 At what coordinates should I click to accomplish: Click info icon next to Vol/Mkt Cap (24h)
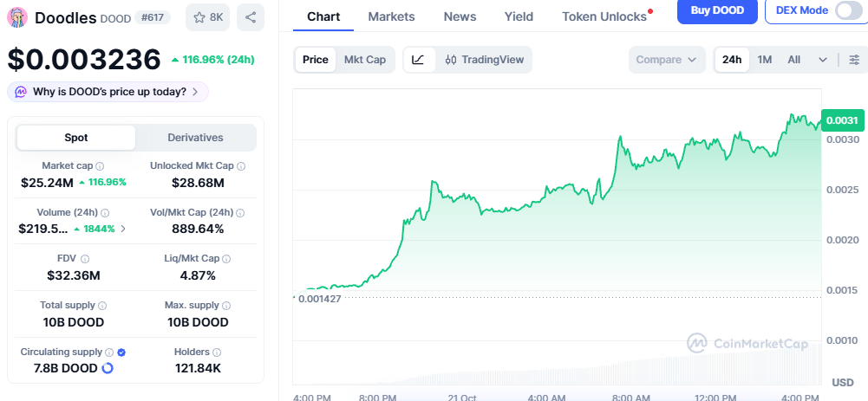point(240,213)
